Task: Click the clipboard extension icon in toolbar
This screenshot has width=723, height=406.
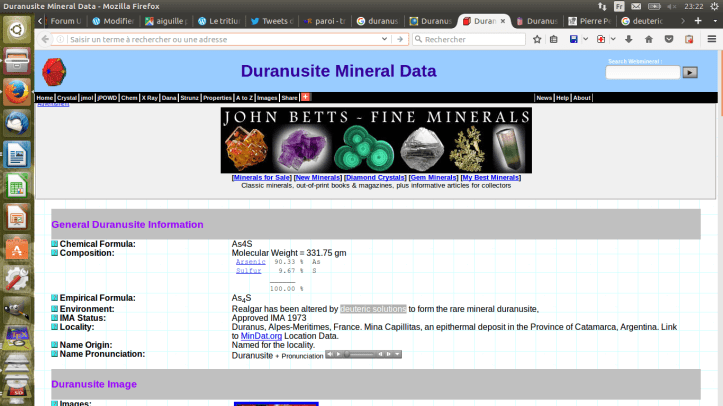Action: coord(689,40)
